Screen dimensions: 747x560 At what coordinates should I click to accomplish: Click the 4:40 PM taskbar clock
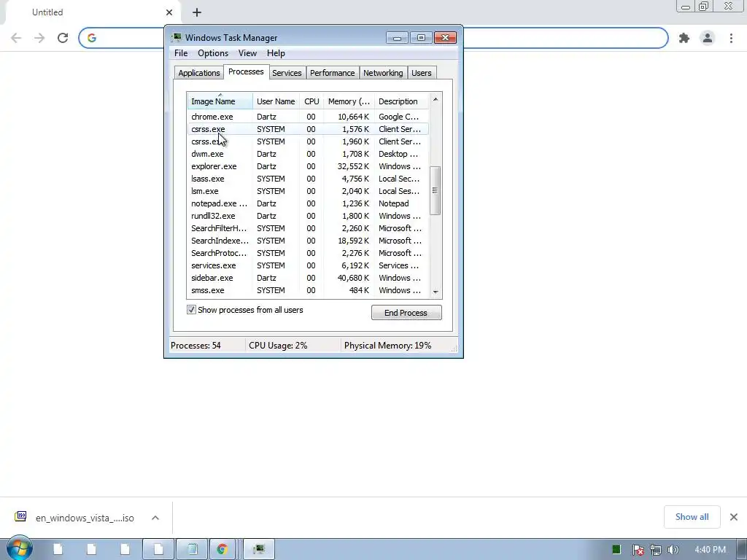[x=710, y=550]
